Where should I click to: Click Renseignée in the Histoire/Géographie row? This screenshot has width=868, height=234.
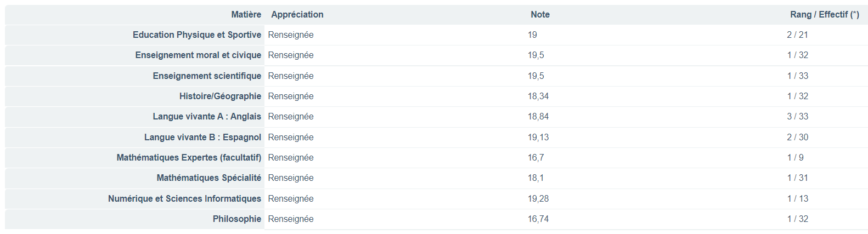[291, 96]
